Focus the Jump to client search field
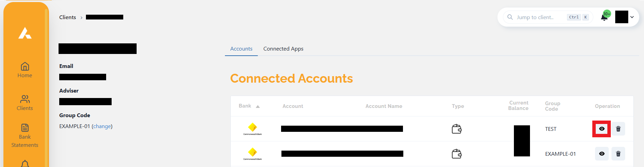644x167 pixels. (x=535, y=17)
